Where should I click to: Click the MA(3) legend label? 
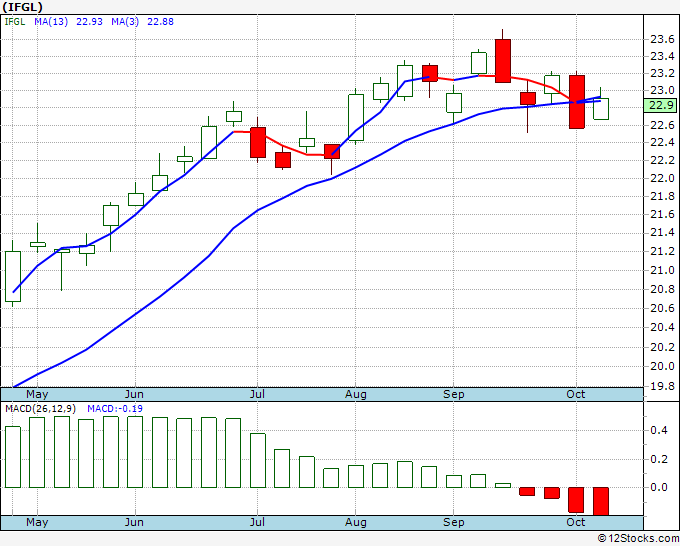pyautogui.click(x=125, y=22)
